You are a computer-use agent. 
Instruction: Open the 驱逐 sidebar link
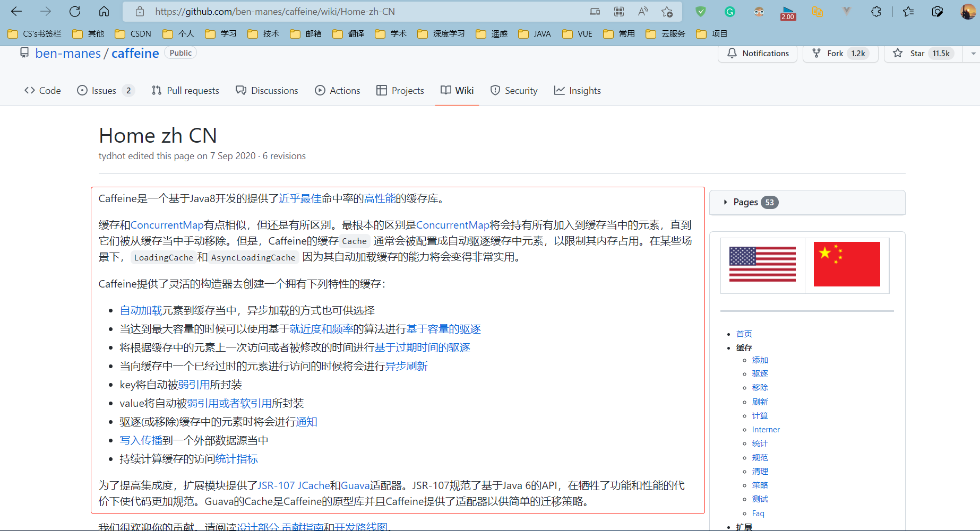(x=760, y=374)
